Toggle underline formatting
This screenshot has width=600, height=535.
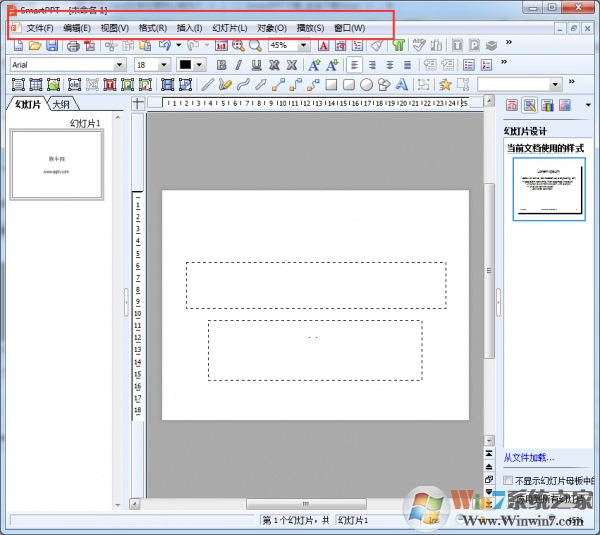[x=256, y=65]
